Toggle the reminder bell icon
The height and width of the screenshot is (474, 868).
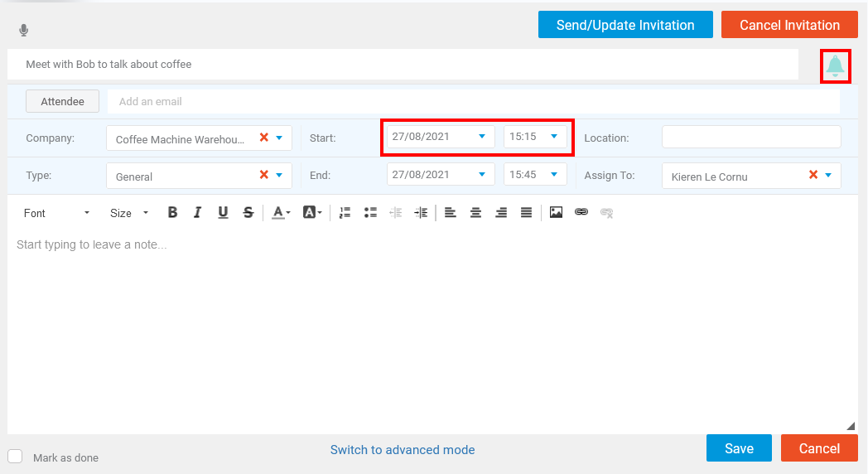coord(835,66)
